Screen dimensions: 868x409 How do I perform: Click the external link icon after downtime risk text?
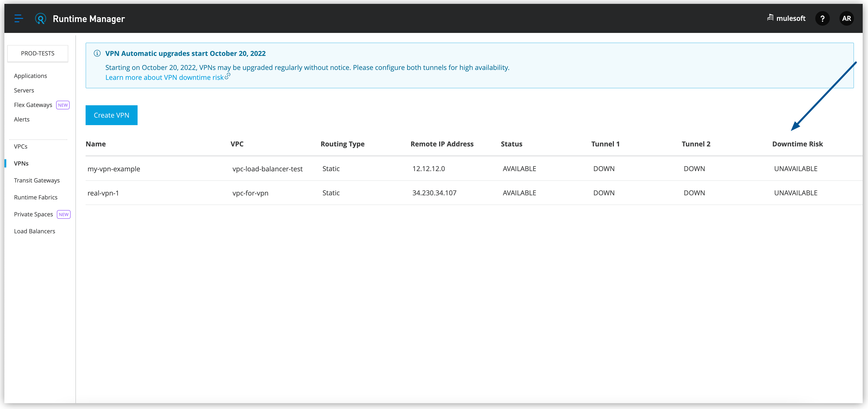[228, 76]
